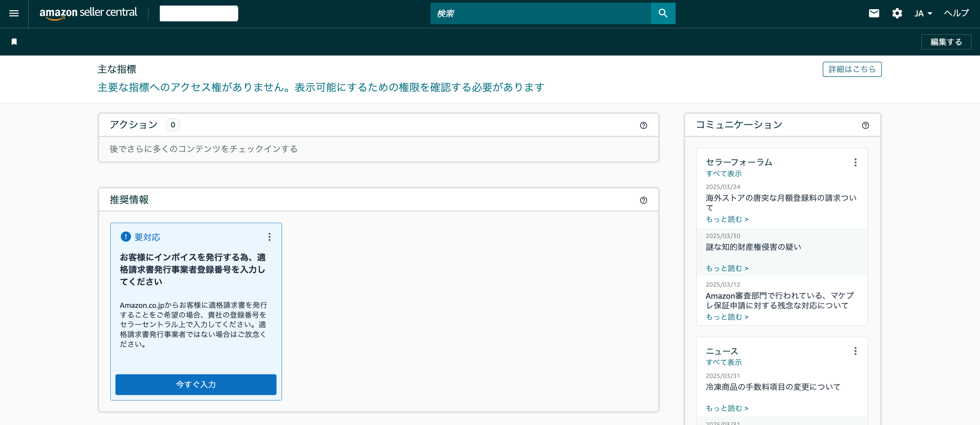
Task: Click the 詳細はこちら button
Action: point(852,69)
